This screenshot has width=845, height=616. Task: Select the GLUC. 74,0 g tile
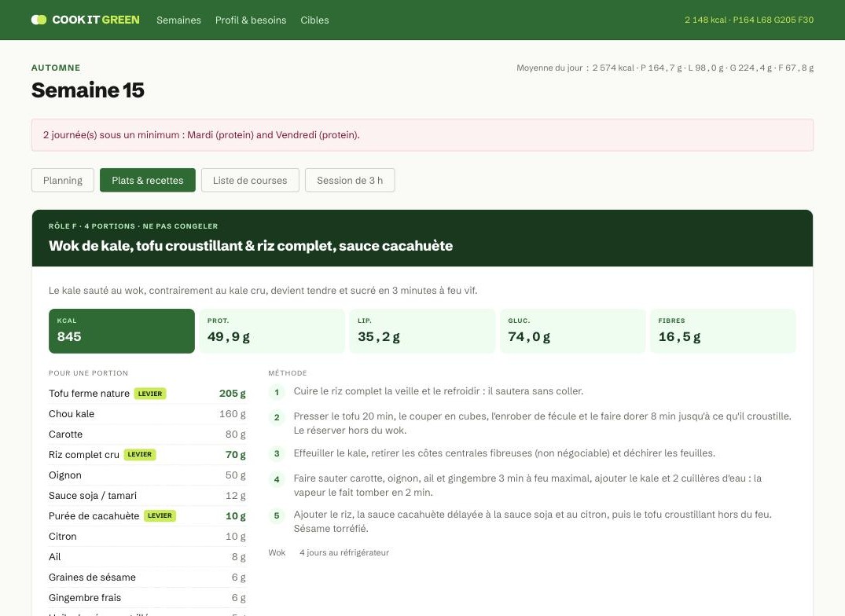[x=572, y=331]
